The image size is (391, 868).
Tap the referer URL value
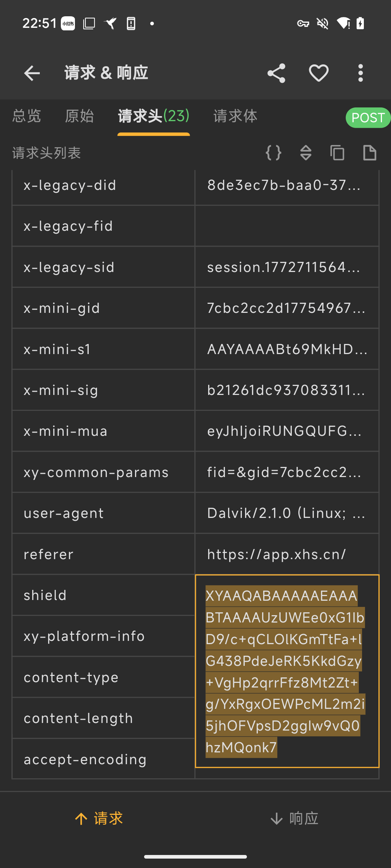[x=277, y=554]
